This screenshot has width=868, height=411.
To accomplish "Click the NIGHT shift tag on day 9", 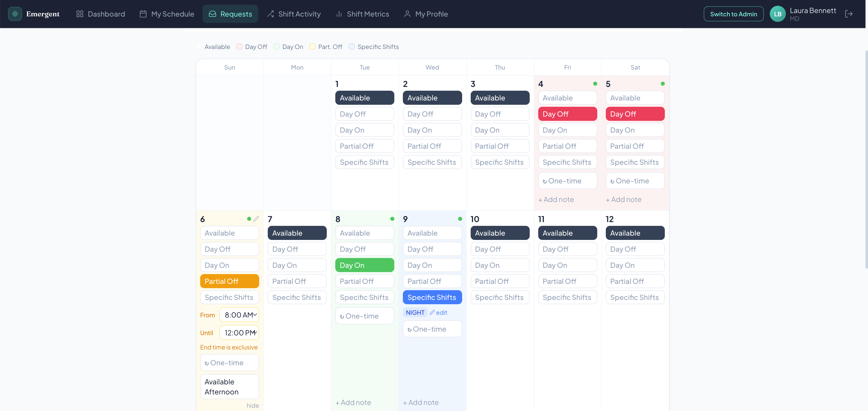I will (x=415, y=313).
